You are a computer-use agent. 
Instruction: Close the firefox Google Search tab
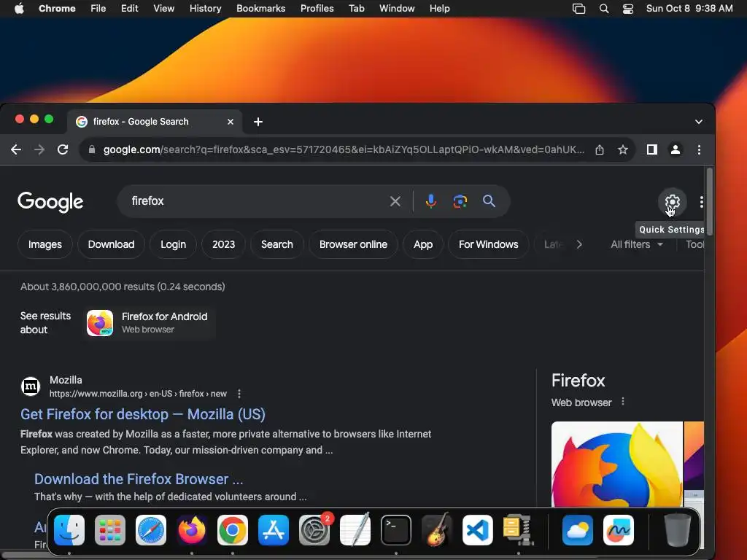click(x=231, y=122)
